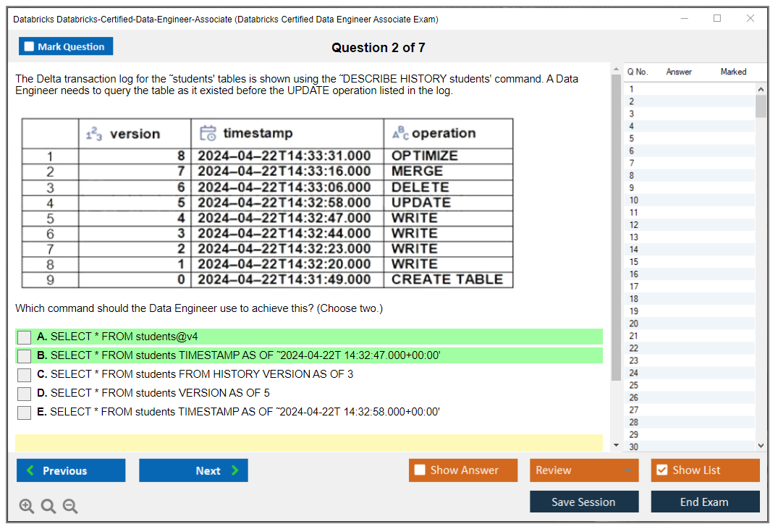Click the zoom out magnifier icon
The height and width of the screenshot is (532, 778).
point(69,506)
